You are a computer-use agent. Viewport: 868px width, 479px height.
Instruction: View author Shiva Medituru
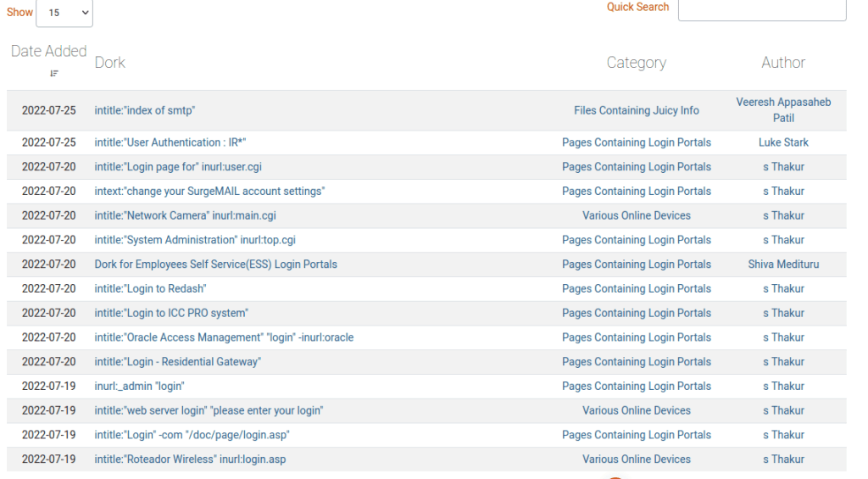[x=782, y=265]
